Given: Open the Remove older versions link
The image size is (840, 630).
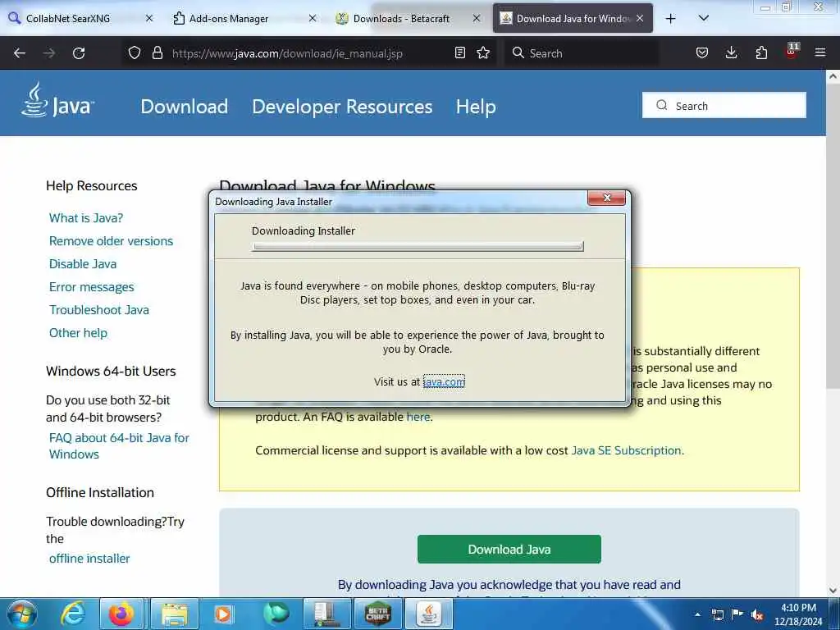Looking at the screenshot, I should 111,241.
